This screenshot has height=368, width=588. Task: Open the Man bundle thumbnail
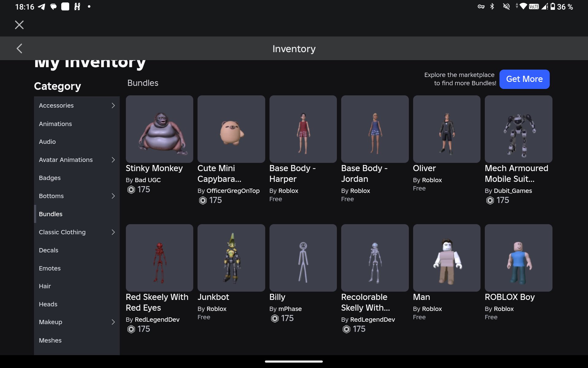tap(447, 258)
